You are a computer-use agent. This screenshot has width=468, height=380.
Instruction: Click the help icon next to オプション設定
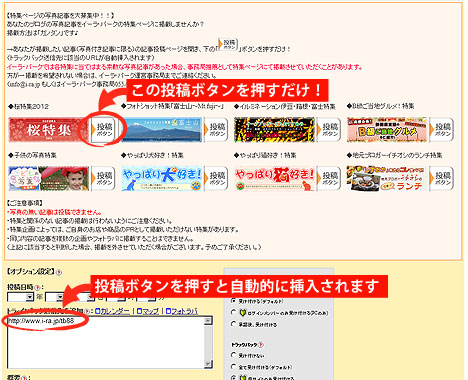59,272
